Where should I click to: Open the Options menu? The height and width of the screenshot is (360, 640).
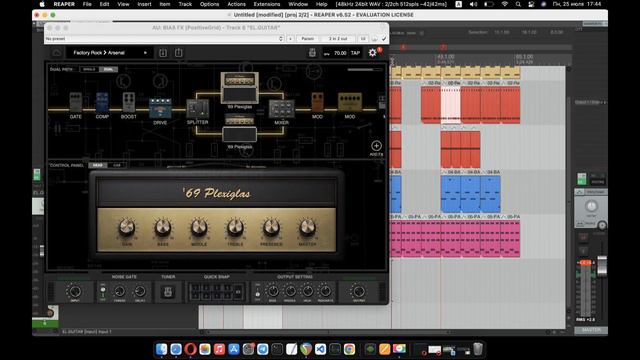coord(209,4)
